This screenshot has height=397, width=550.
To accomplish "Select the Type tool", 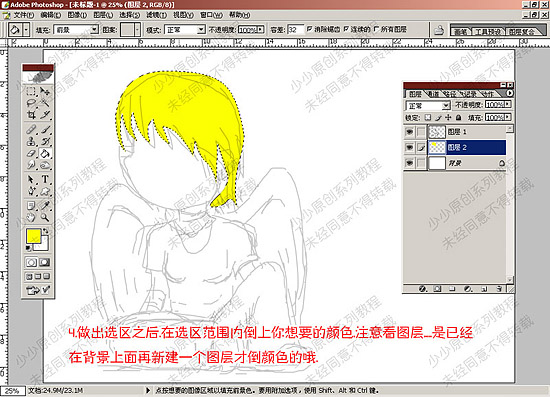I will click(x=45, y=179).
